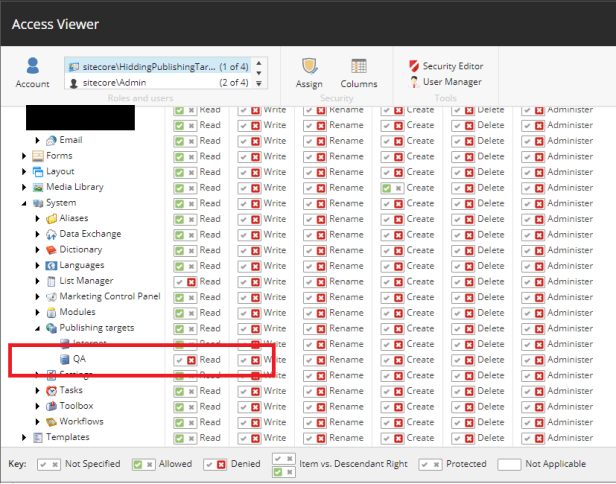616x484 pixels.
Task: Expand the Templates tree node
Action: tap(24, 437)
